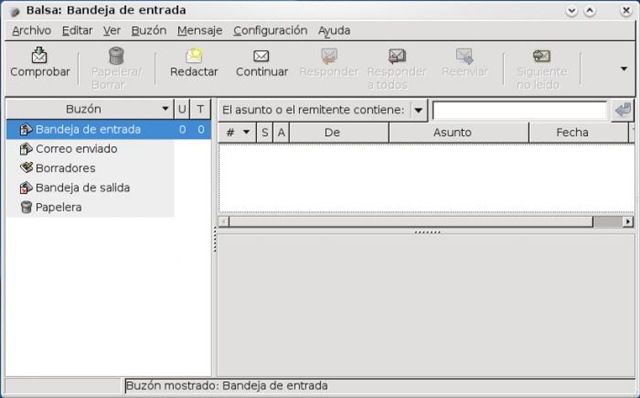This screenshot has width=640, height=398.
Task: Open the Ayuda menu
Action: point(334,31)
